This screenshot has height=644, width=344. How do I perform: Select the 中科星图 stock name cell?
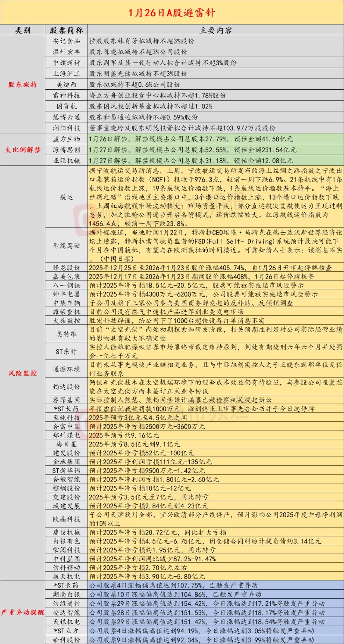point(66,559)
